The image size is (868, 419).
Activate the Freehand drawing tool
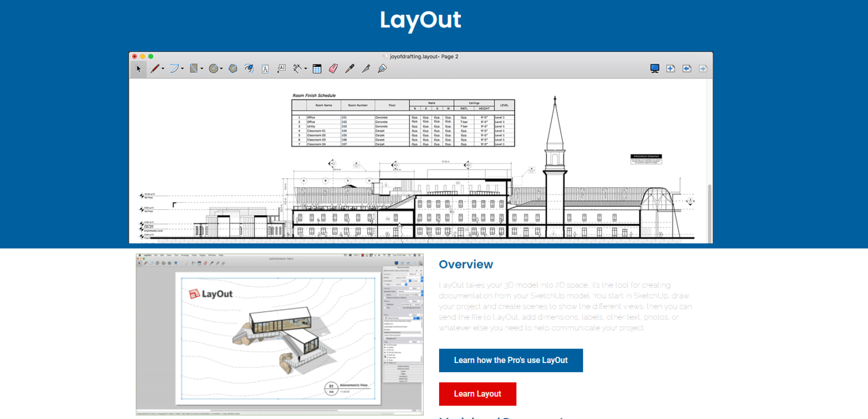click(x=249, y=68)
